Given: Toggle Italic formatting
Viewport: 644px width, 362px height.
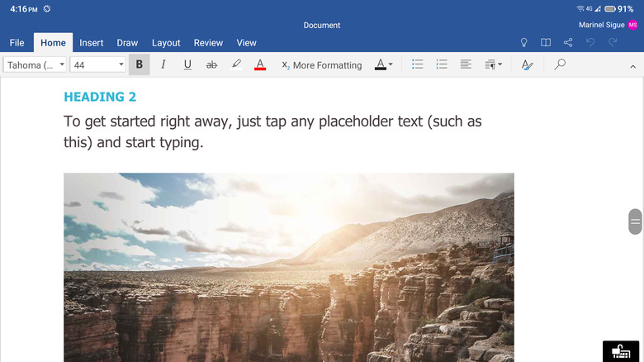Looking at the screenshot, I should 163,64.
